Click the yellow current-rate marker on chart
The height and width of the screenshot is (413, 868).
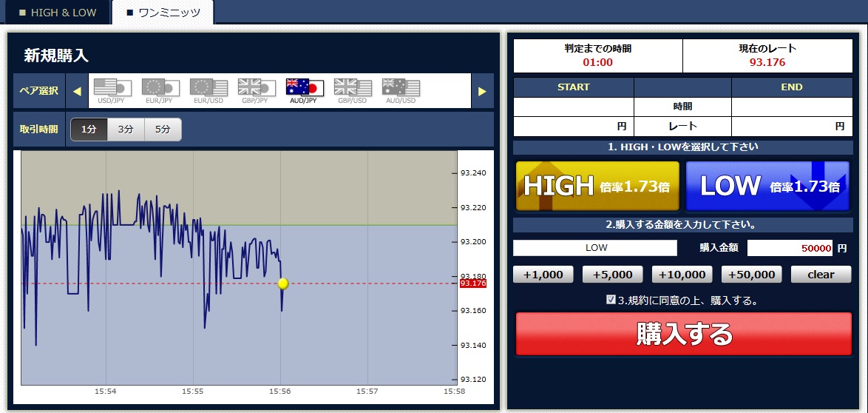(x=283, y=283)
